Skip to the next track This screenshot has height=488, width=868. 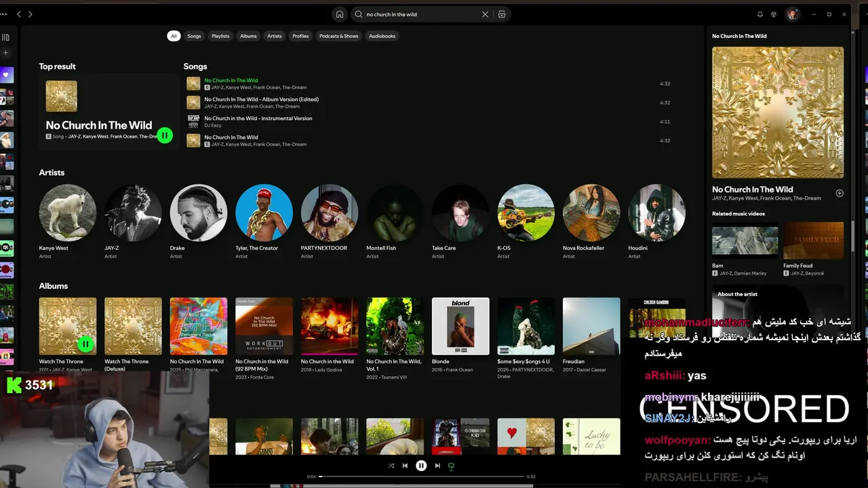pos(437,466)
